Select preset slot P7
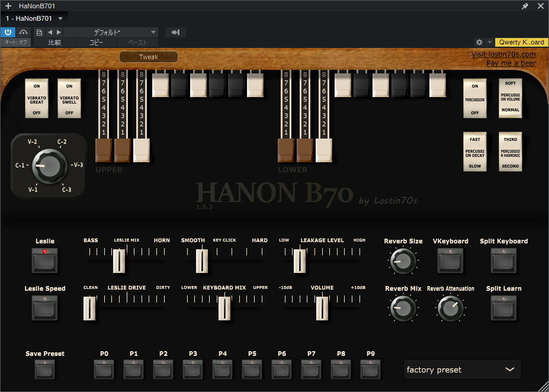The height and width of the screenshot is (392, 549). pos(312,369)
